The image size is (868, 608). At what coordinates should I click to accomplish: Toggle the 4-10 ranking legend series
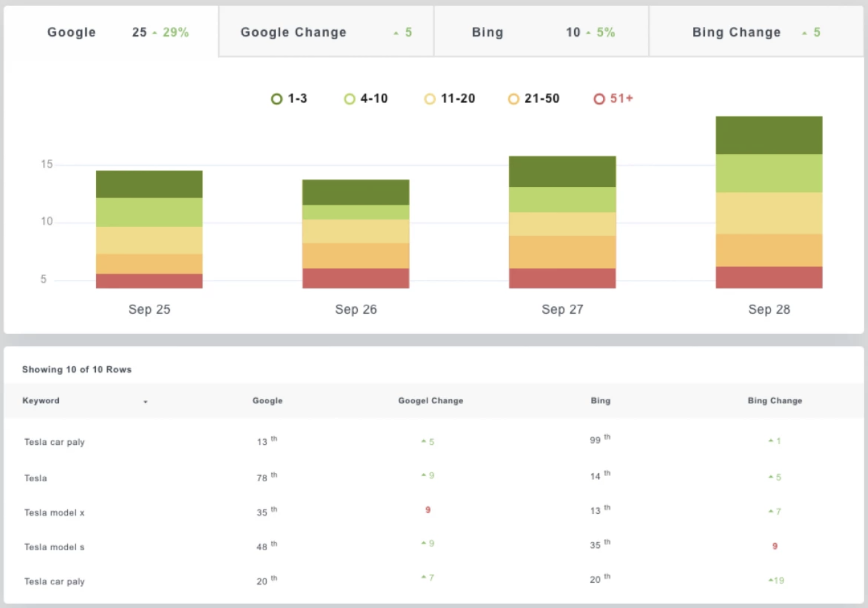click(x=366, y=99)
